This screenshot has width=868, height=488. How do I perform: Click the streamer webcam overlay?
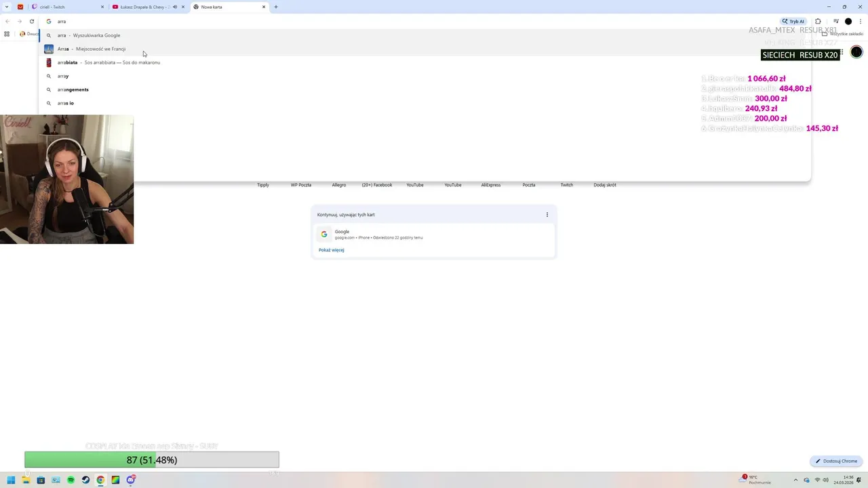[66, 179]
